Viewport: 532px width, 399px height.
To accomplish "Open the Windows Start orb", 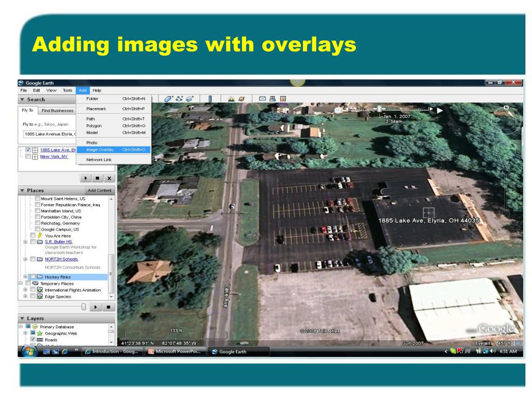I will (29, 351).
